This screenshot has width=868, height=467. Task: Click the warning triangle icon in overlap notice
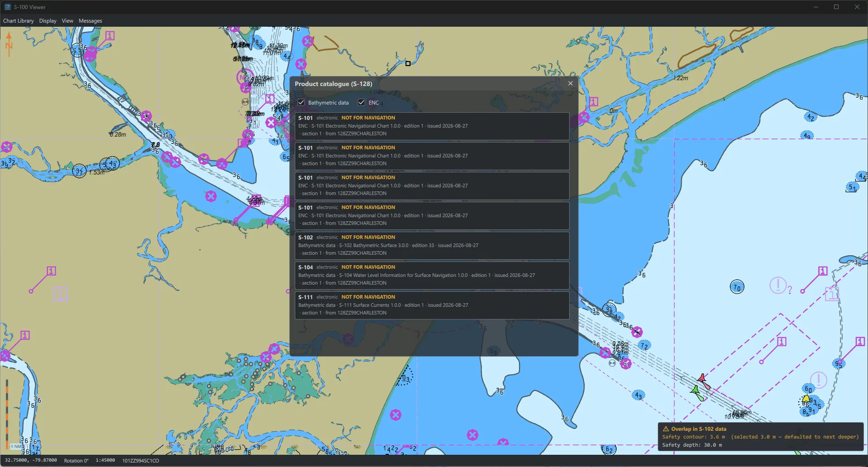[x=666, y=429]
